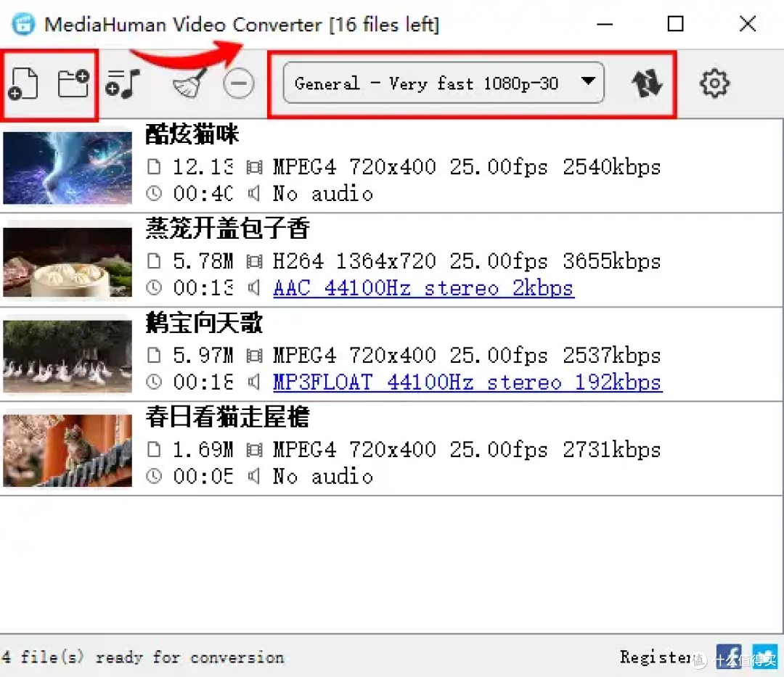784x677 pixels.
Task: Close the MediaHuman Video Converter window
Action: [748, 23]
